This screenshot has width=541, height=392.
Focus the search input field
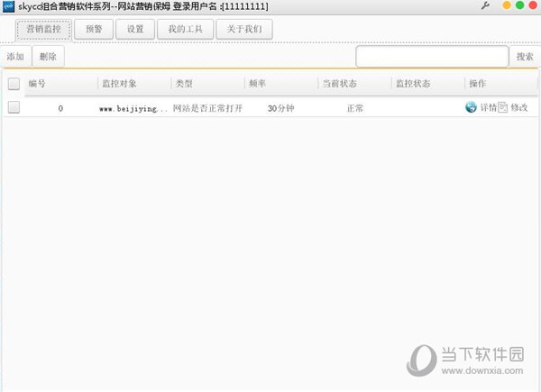[432, 56]
